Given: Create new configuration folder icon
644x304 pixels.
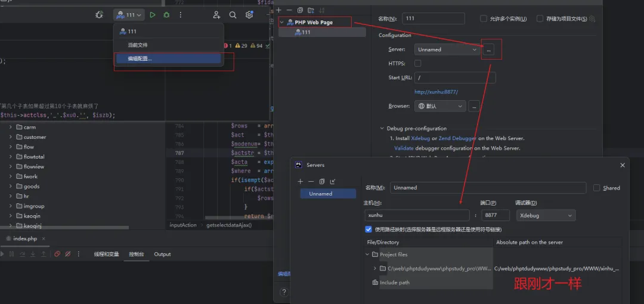Looking at the screenshot, I should pyautogui.click(x=311, y=10).
